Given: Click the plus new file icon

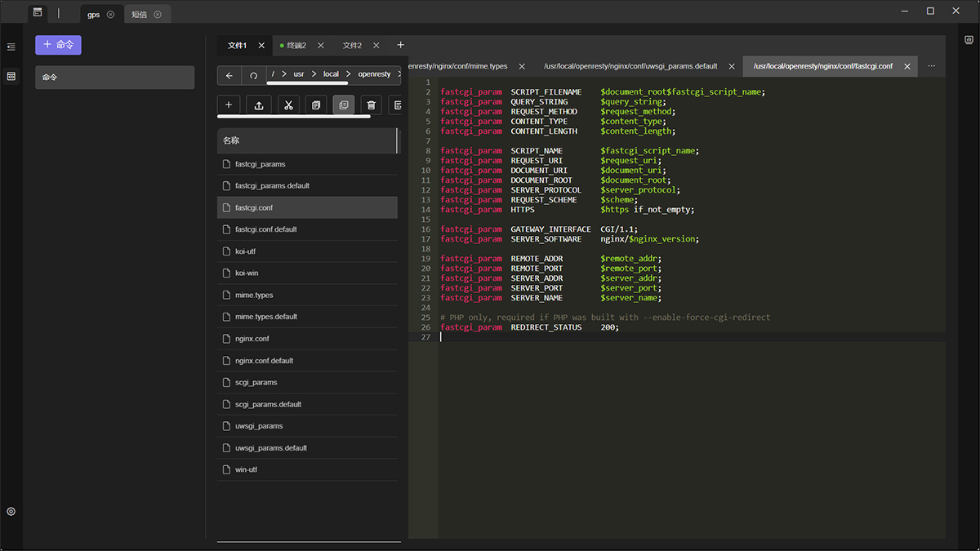Looking at the screenshot, I should point(229,105).
